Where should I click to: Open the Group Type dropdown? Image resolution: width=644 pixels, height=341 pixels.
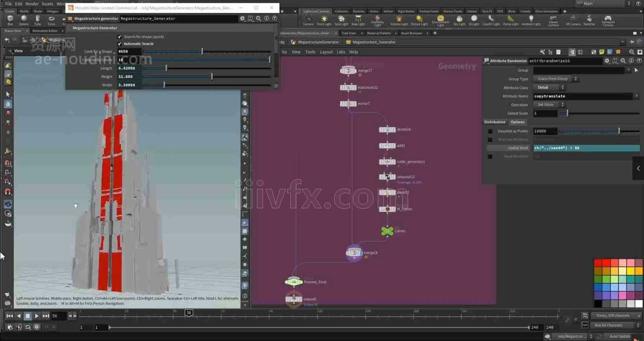point(556,79)
